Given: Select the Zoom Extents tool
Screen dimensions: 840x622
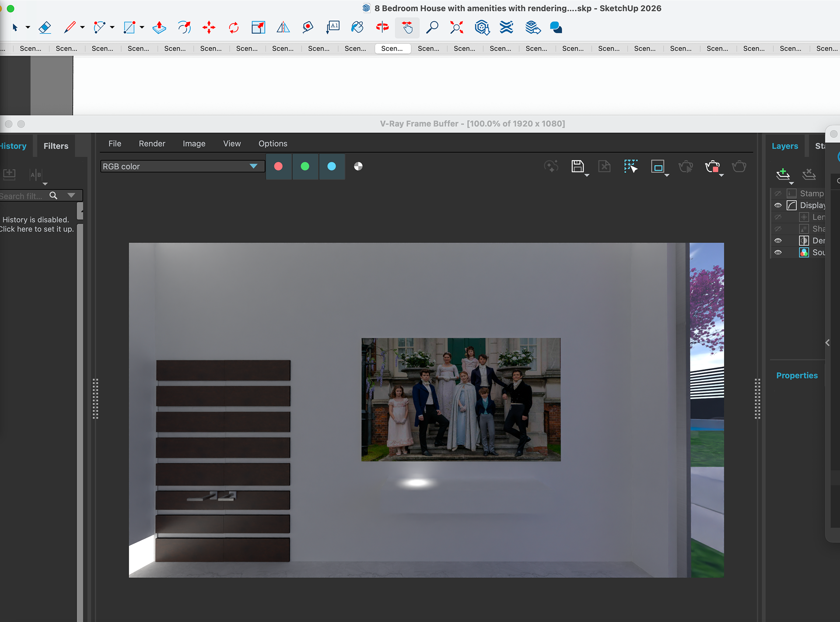Looking at the screenshot, I should click(456, 28).
